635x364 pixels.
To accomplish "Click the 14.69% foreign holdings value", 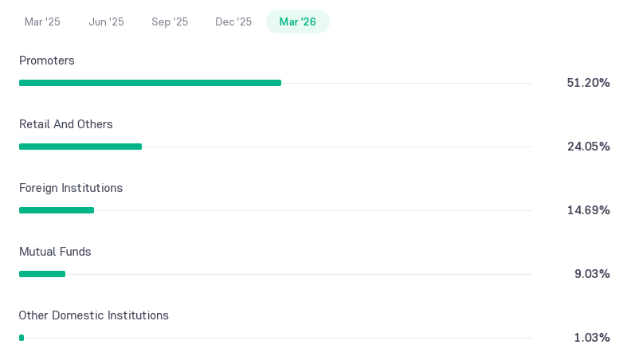I will (x=588, y=210).
